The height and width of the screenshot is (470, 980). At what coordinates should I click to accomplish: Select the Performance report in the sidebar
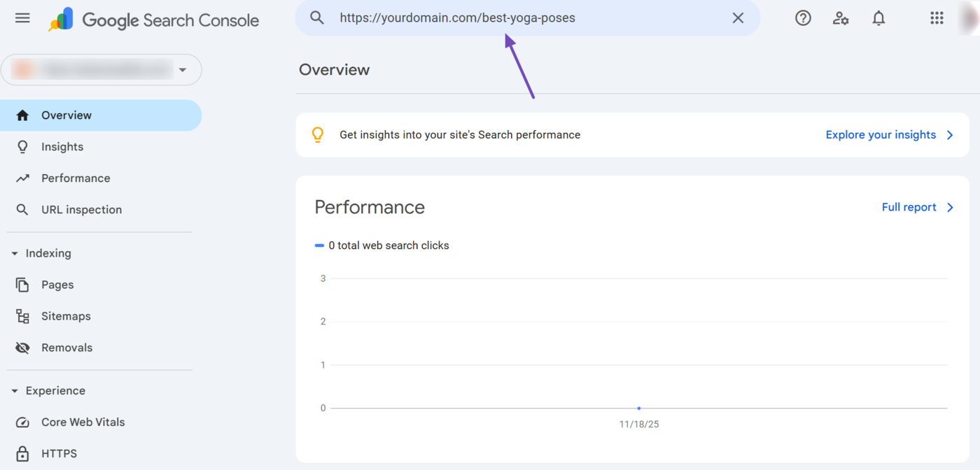(x=75, y=178)
